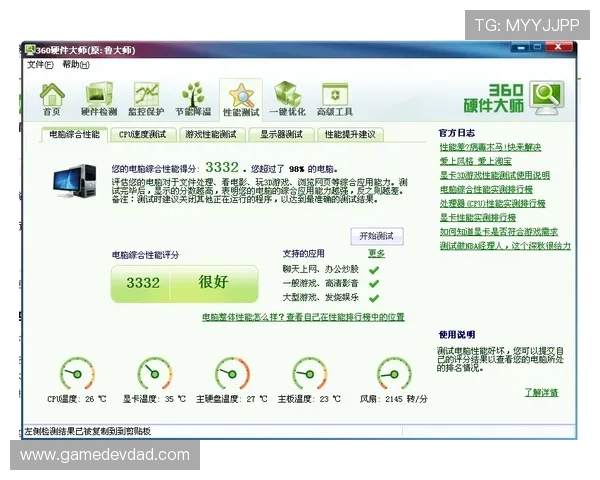Image resolution: width=600 pixels, height=480 pixels.
Task: Open link 如何知道显卡是否符合游戏需求
Action: [x=499, y=232]
